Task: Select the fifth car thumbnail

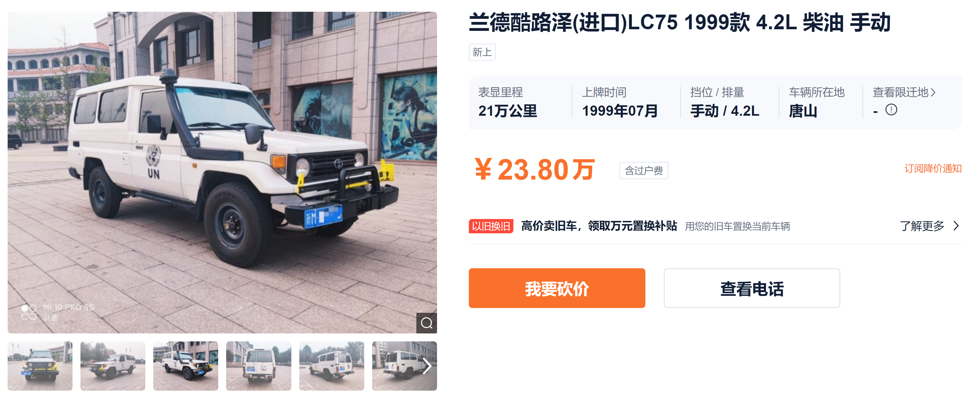Action: 331,366
